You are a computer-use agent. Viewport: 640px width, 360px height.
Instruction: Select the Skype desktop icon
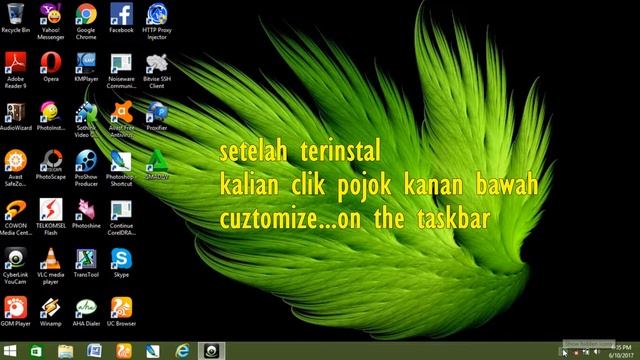pyautogui.click(x=121, y=263)
